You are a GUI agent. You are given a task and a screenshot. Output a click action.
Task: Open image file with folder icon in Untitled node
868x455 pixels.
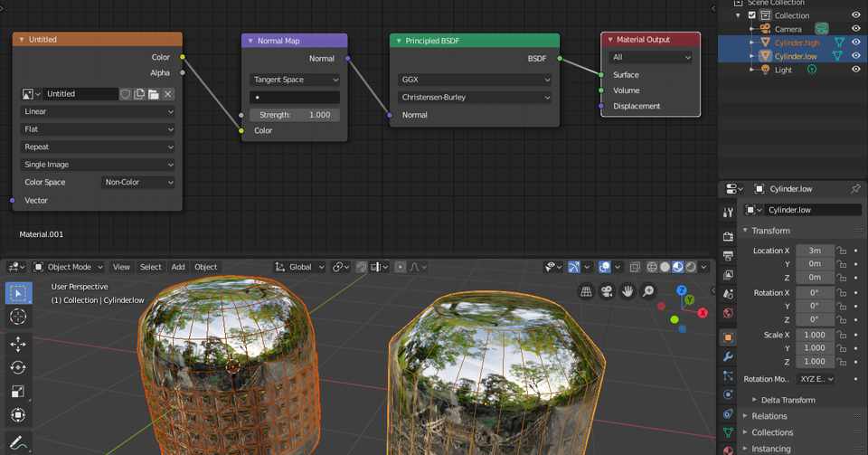pyautogui.click(x=154, y=94)
